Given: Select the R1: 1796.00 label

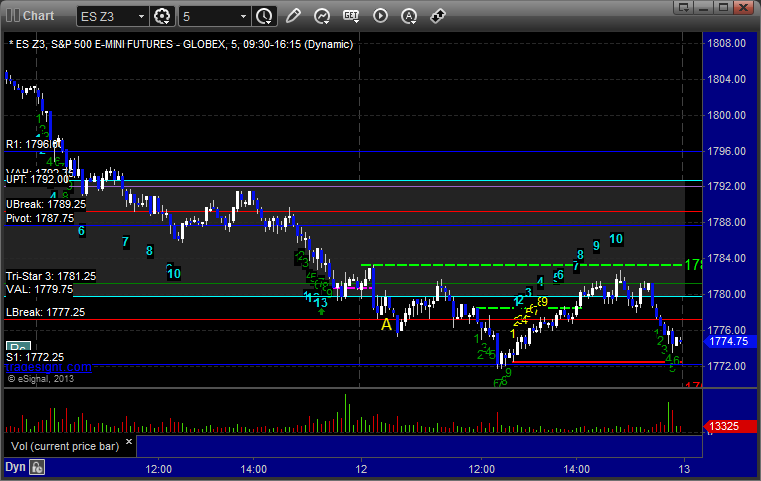Looking at the screenshot, I should point(33,144).
